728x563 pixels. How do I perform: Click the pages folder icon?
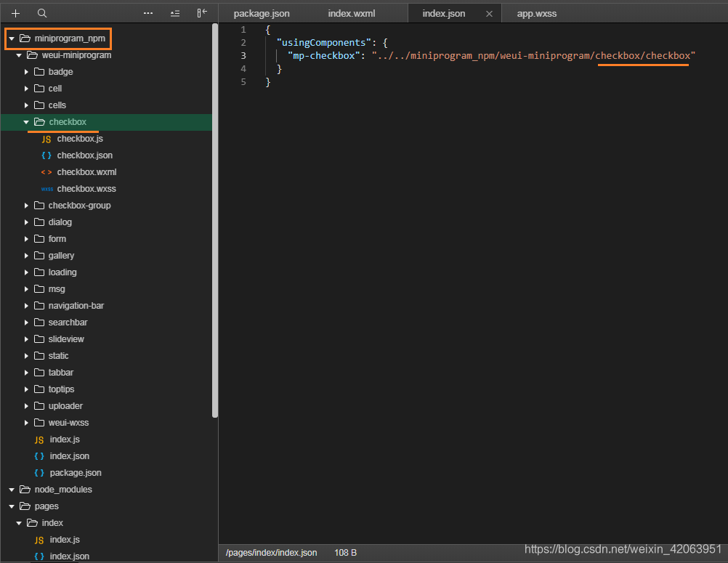(25, 506)
